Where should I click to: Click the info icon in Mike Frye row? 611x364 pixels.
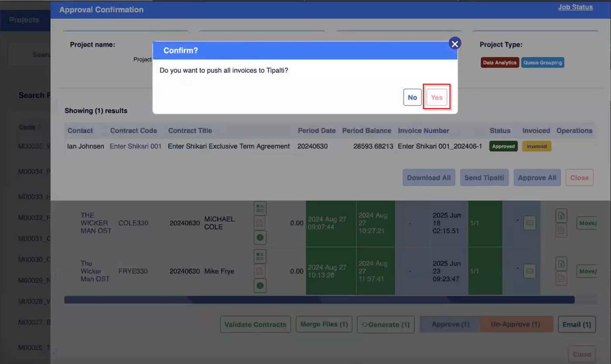click(x=260, y=286)
